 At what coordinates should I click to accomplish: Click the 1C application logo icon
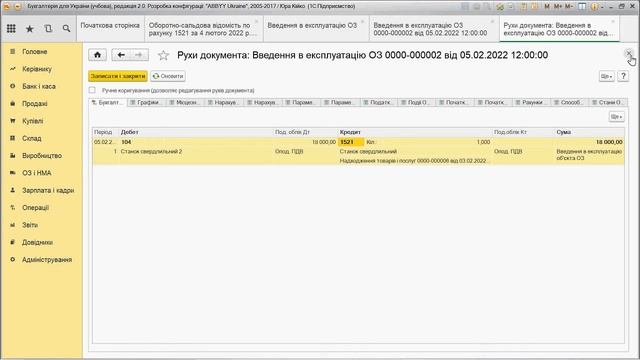pos(6,7)
